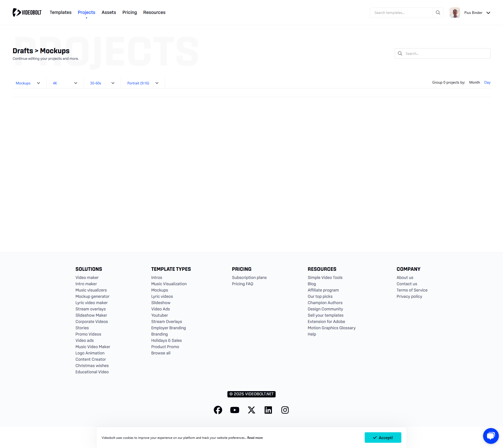
Task: Open the 30-60s duration dropdown
Action: point(102,83)
